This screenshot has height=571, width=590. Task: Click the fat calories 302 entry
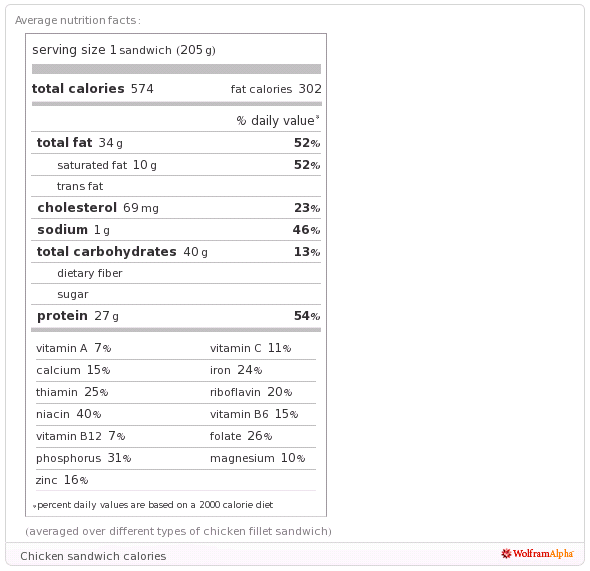tap(276, 89)
